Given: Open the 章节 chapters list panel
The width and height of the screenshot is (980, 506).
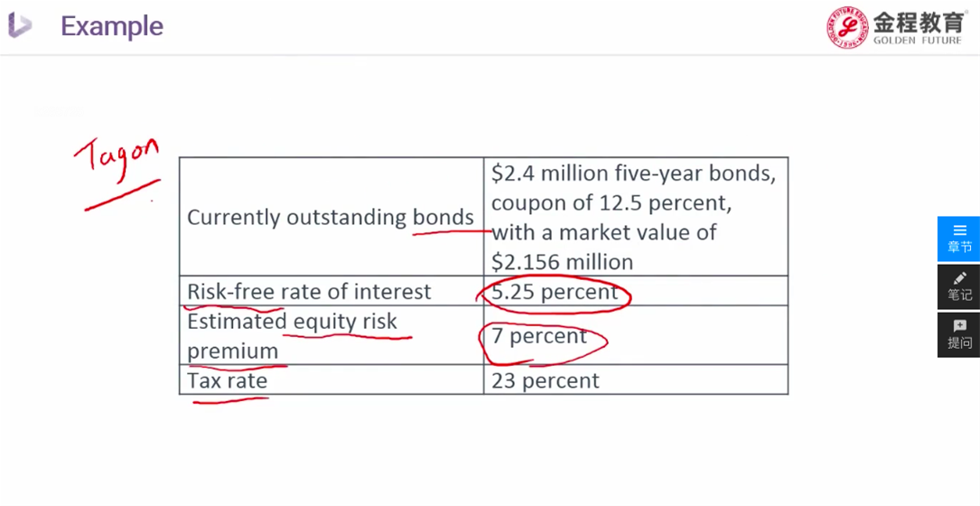Looking at the screenshot, I should click(x=958, y=239).
